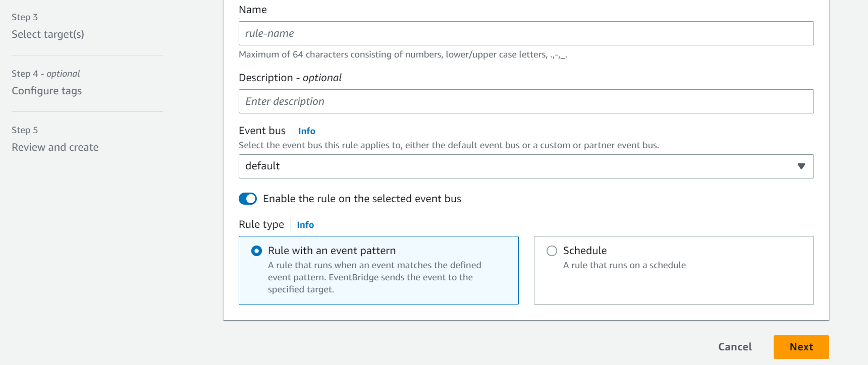This screenshot has width=868, height=365.
Task: Click the event pattern rule description text
Action: coord(374,277)
